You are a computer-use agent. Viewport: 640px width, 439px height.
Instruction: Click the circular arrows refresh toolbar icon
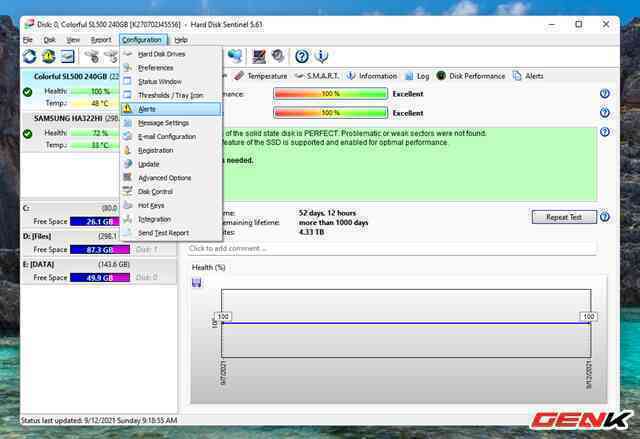pyautogui.click(x=30, y=56)
